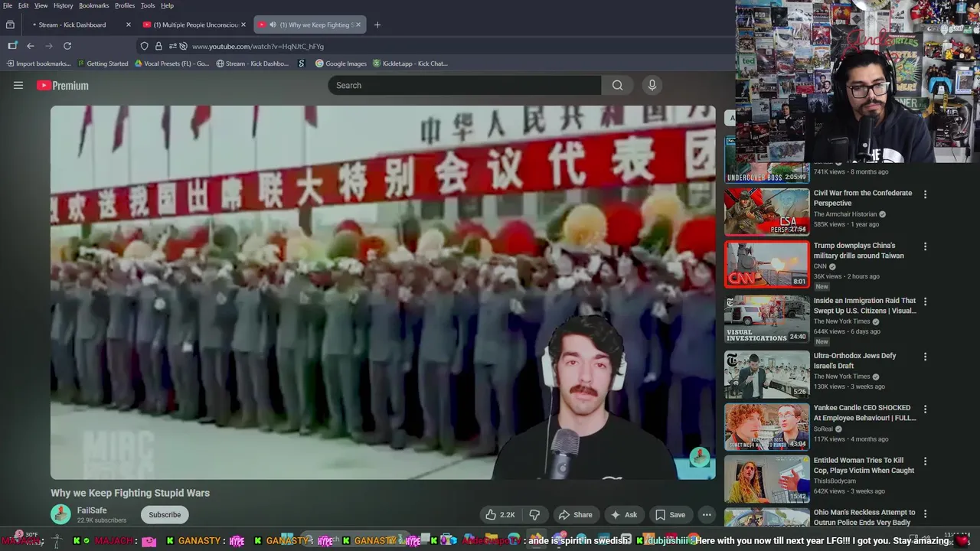Image resolution: width=980 pixels, height=551 pixels.
Task: Open the Kicklet.app Kick Chat bookmark
Action: coord(410,64)
